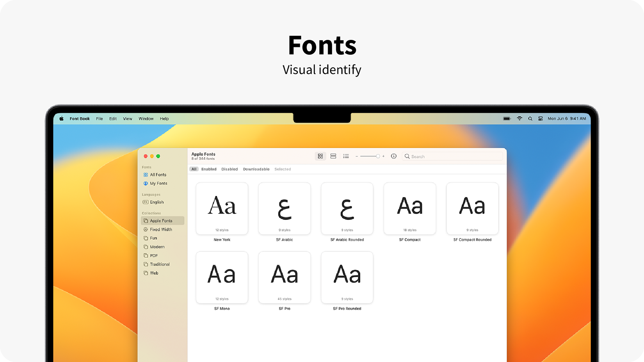The height and width of the screenshot is (362, 644).
Task: Click the EN language badge icon
Action: tap(146, 202)
